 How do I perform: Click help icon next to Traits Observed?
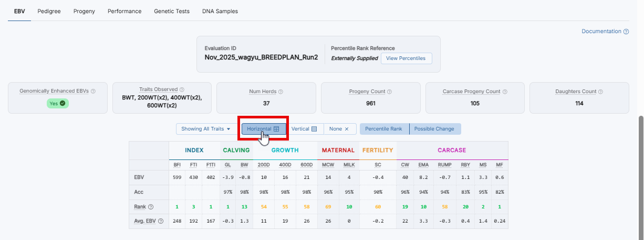point(182,89)
